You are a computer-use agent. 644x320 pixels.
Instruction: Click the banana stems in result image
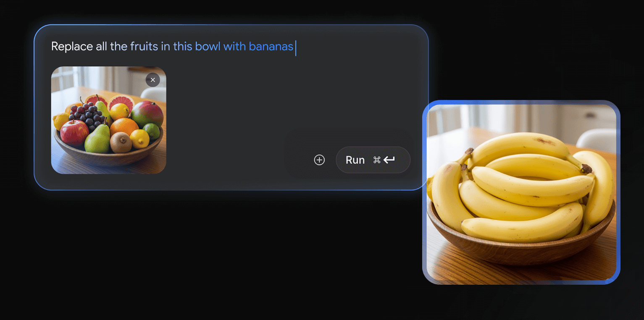coord(585,168)
